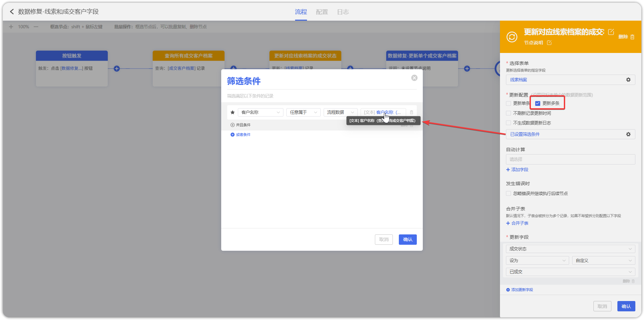Click the back arrow beside the workflow title
The image size is (644, 320).
tap(12, 12)
